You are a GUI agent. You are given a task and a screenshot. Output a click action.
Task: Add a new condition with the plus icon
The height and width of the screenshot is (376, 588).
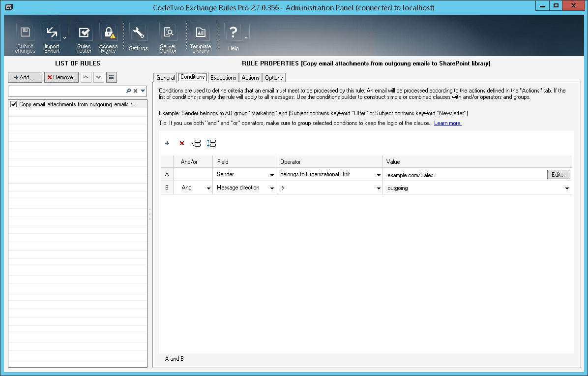167,143
